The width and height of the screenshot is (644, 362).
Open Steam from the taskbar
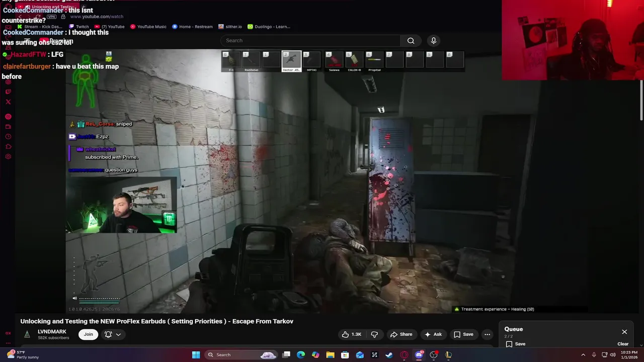389,355
